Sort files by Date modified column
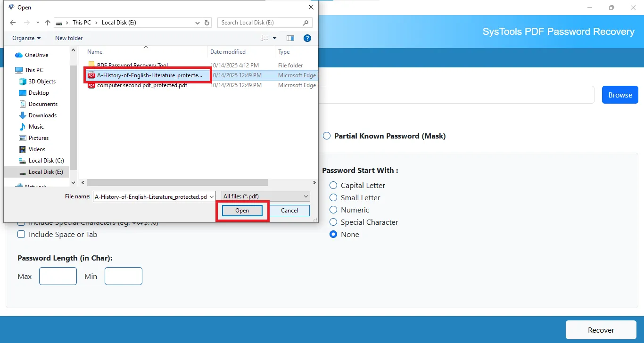 [228, 52]
